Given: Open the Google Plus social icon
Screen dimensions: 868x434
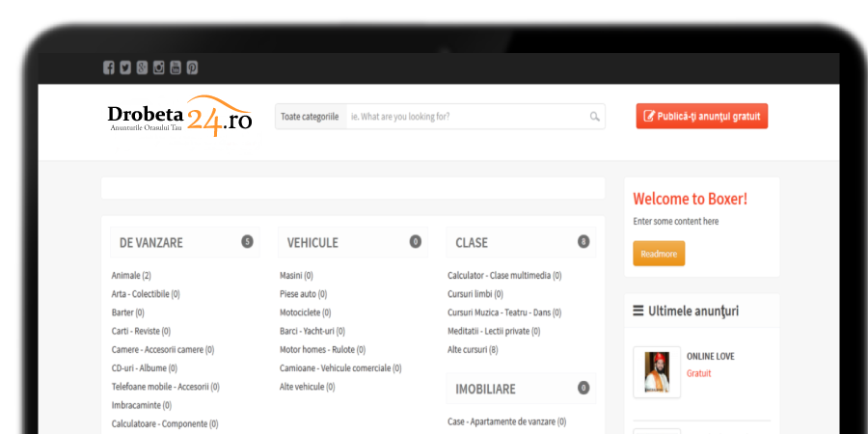Looking at the screenshot, I should click(x=142, y=68).
